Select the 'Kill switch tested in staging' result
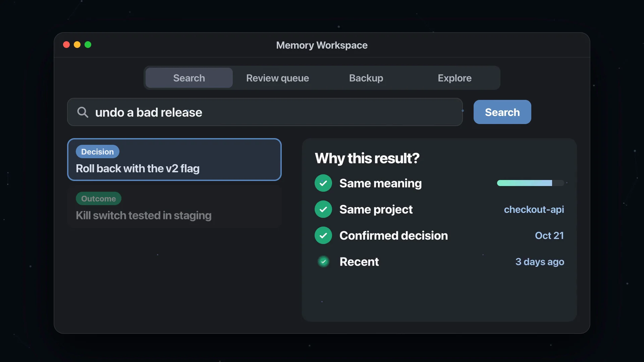This screenshot has height=362, width=644. point(174,206)
